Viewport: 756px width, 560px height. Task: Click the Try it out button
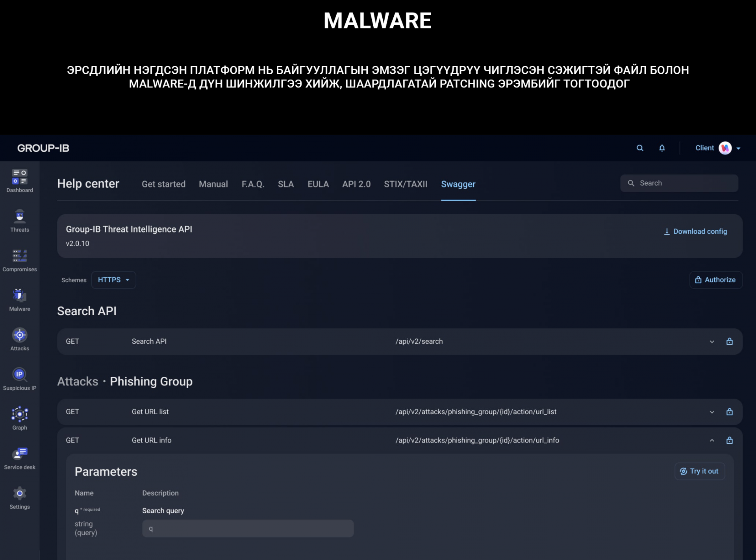(699, 471)
